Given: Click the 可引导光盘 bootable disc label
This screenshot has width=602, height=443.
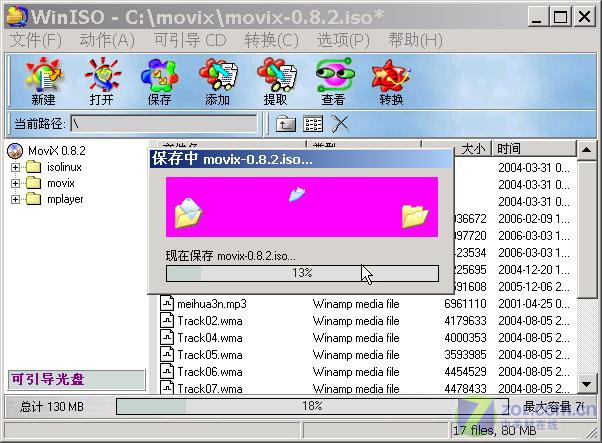Looking at the screenshot, I should coord(76,380).
